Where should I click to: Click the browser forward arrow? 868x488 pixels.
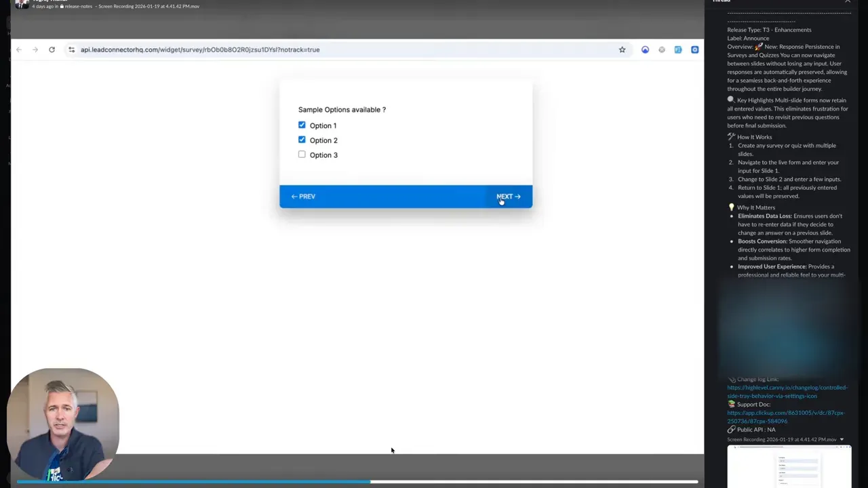pos(35,49)
